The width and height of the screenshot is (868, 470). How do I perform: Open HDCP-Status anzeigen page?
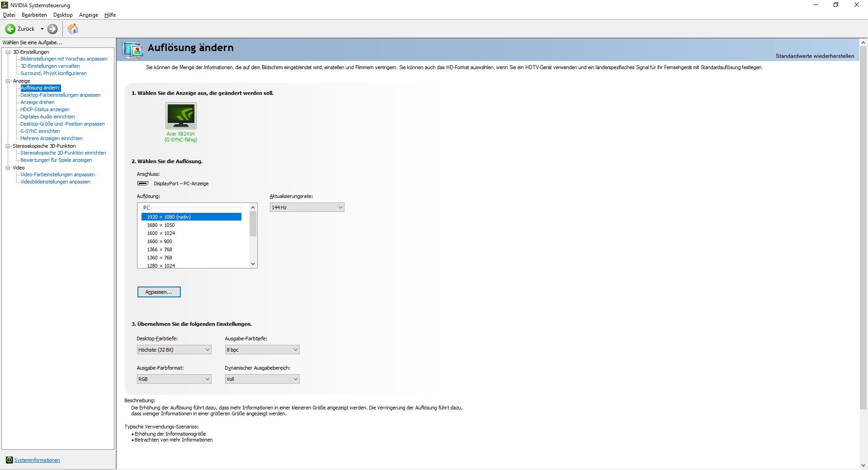tap(45, 109)
